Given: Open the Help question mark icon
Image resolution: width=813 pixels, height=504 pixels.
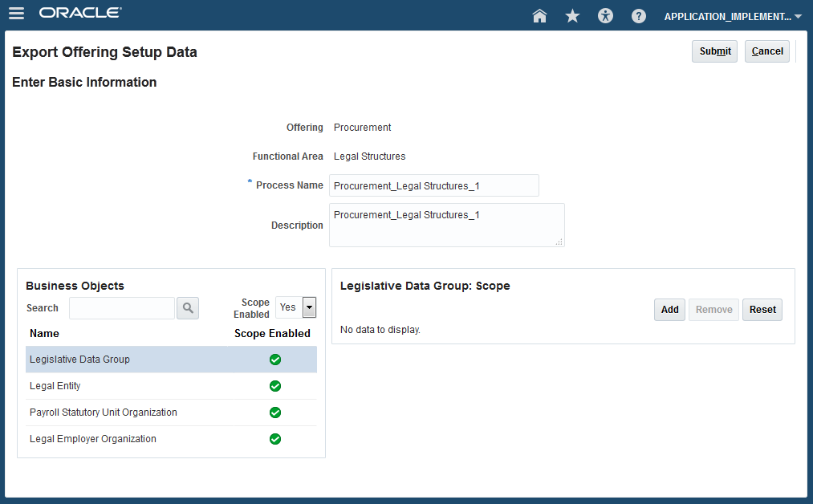Looking at the screenshot, I should click(639, 15).
